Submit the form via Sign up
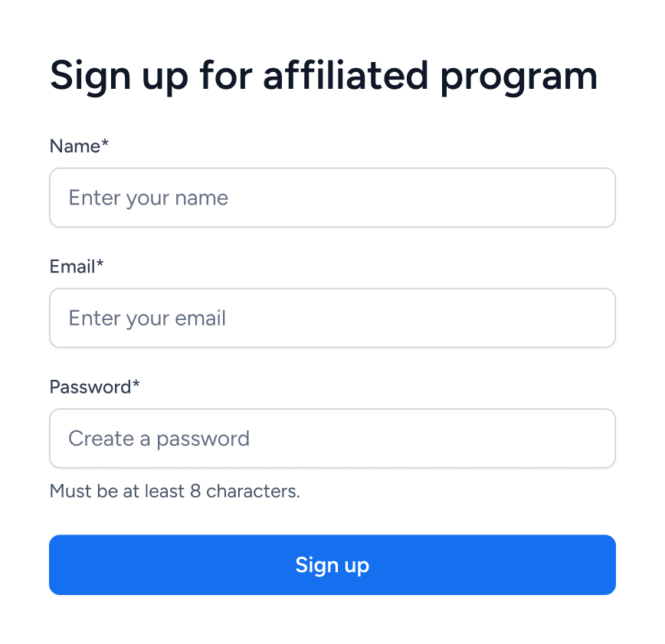 coord(332,564)
